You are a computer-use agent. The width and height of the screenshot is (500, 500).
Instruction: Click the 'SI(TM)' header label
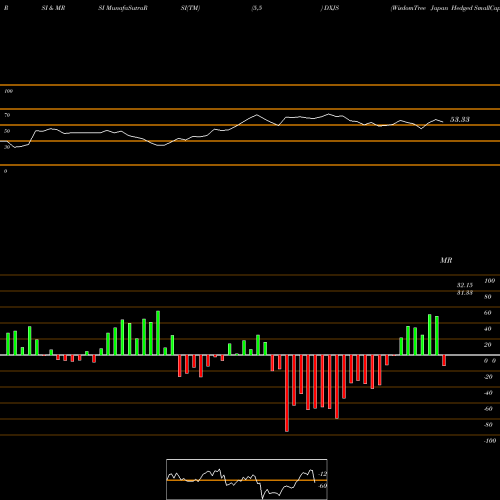coord(190,8)
